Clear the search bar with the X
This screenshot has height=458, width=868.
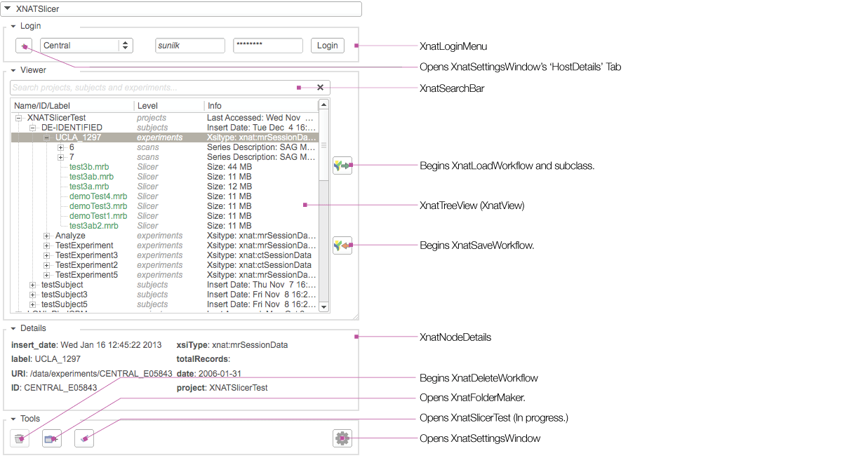320,88
